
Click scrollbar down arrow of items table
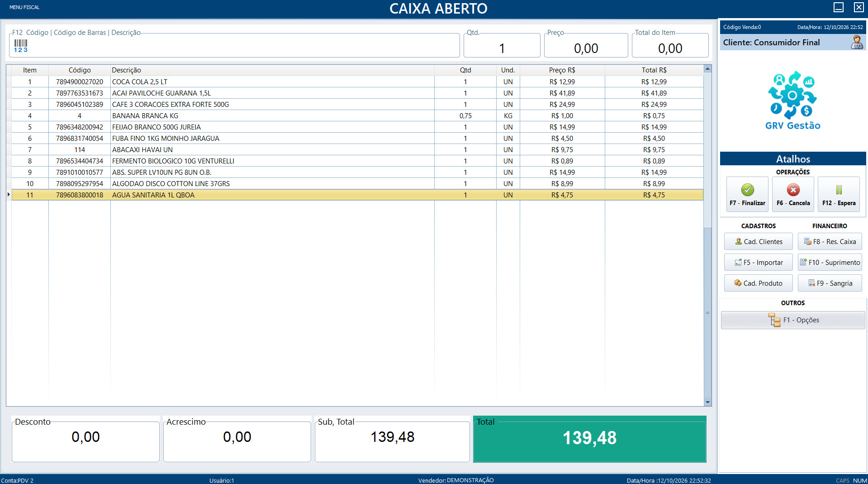[x=707, y=402]
